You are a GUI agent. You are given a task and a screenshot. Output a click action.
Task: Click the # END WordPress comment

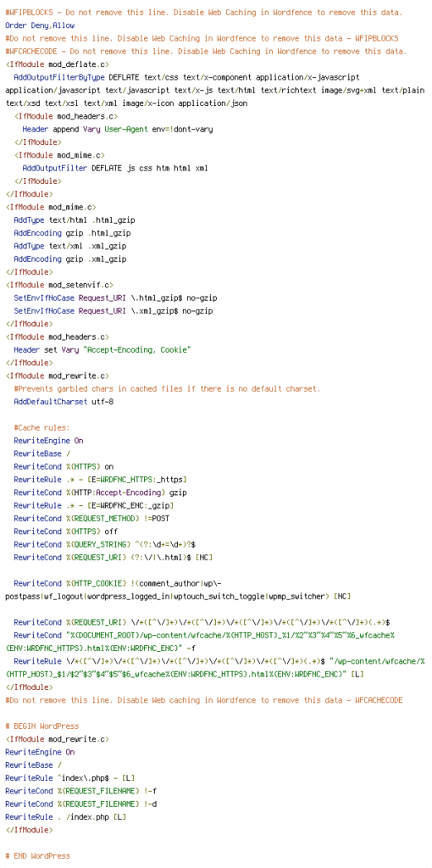click(x=37, y=856)
